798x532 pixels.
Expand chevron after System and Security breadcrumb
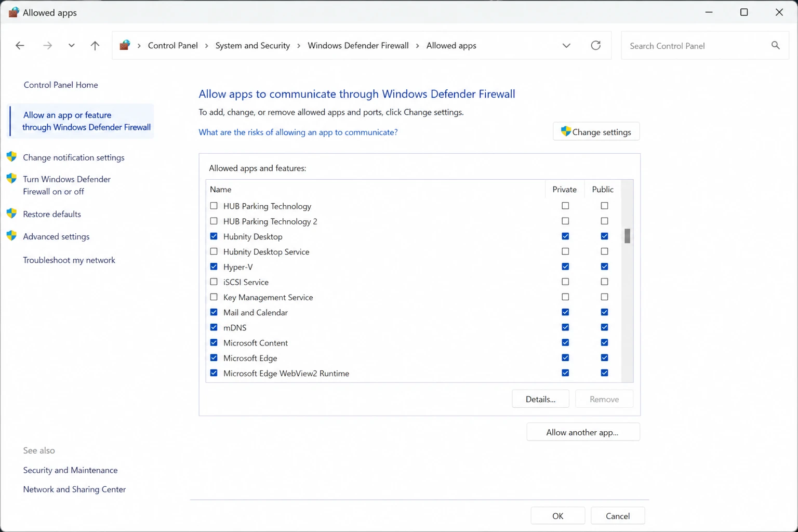299,46
